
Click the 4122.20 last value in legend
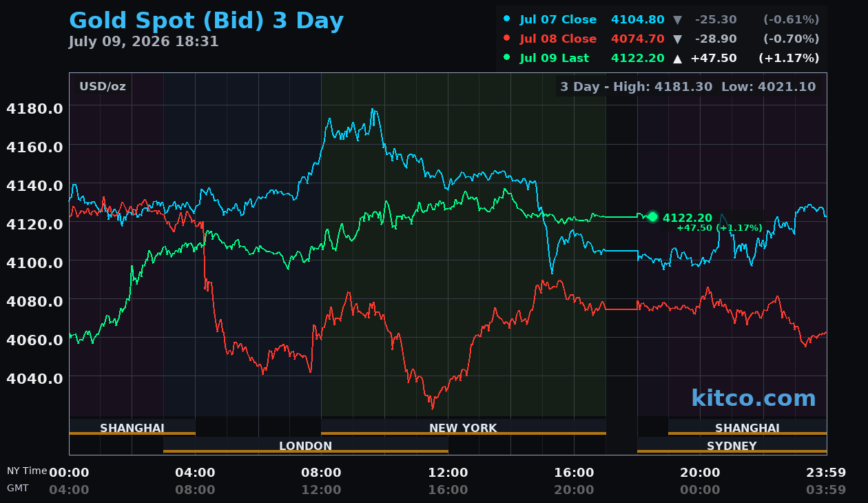tap(638, 59)
